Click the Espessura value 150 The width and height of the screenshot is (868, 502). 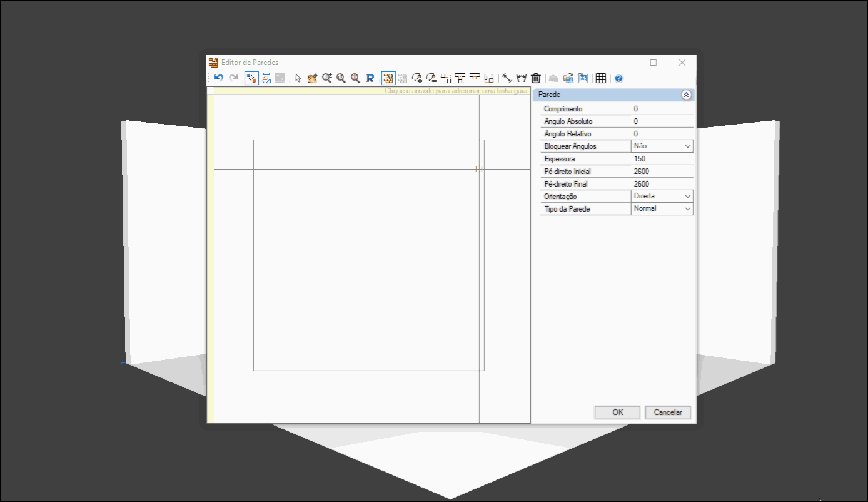662,159
